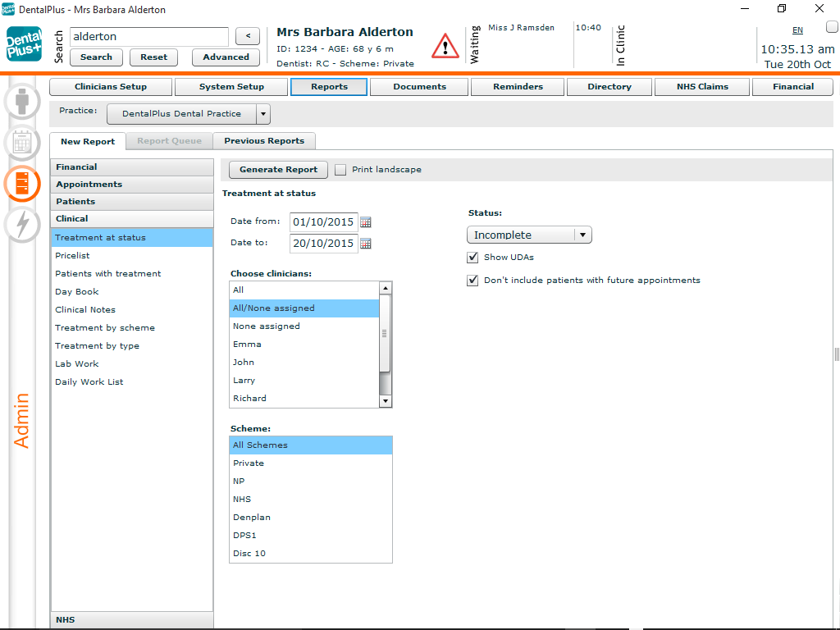Expand the Patients report category

click(x=132, y=202)
